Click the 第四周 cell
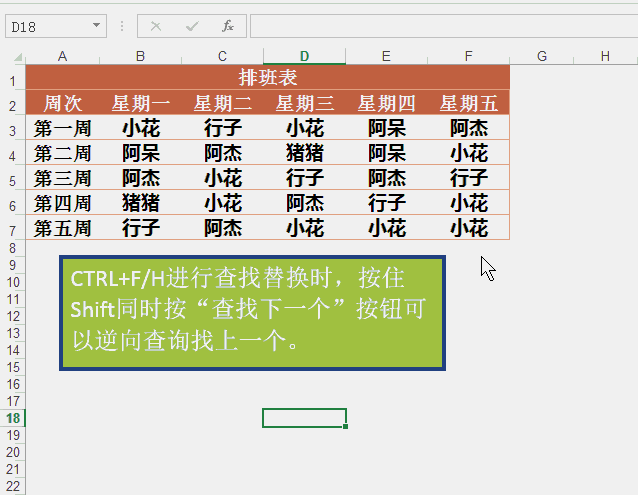The width and height of the screenshot is (638, 495). click(x=63, y=203)
